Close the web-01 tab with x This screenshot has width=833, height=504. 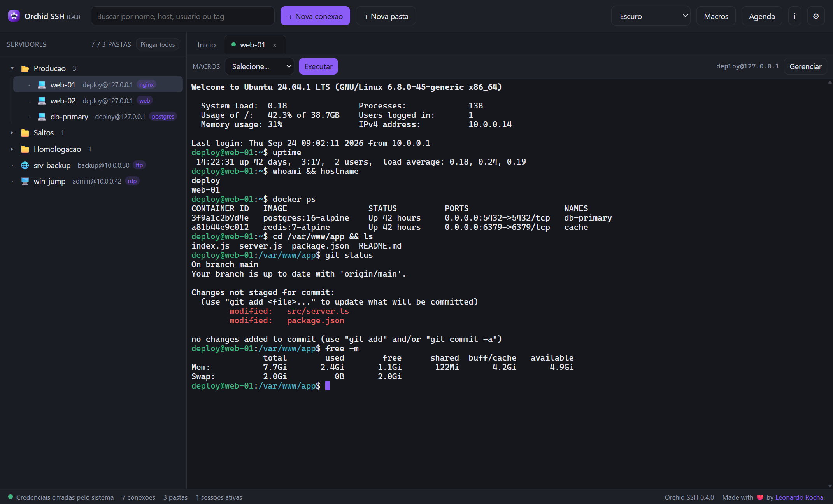[x=275, y=45]
